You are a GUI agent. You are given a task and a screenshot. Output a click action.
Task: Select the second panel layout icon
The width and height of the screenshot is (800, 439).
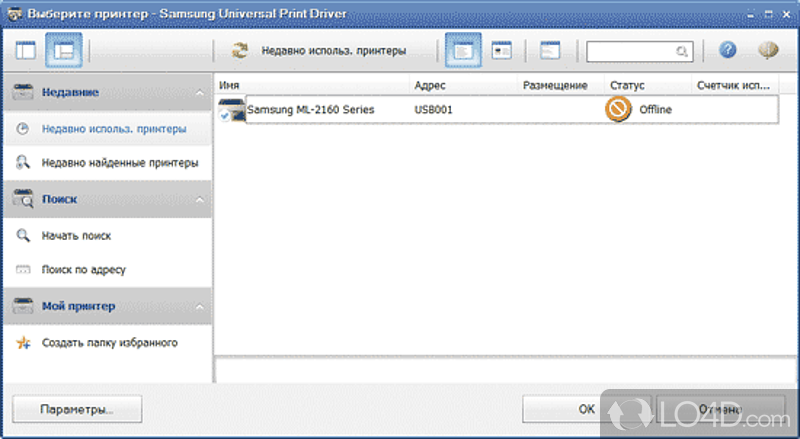[x=64, y=50]
